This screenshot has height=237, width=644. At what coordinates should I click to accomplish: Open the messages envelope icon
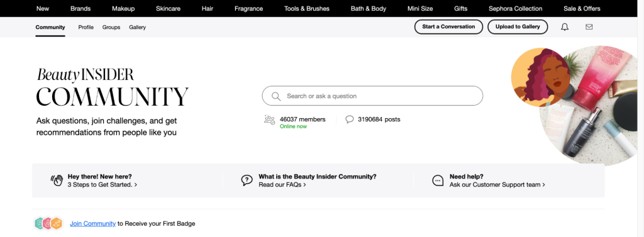pyautogui.click(x=589, y=27)
